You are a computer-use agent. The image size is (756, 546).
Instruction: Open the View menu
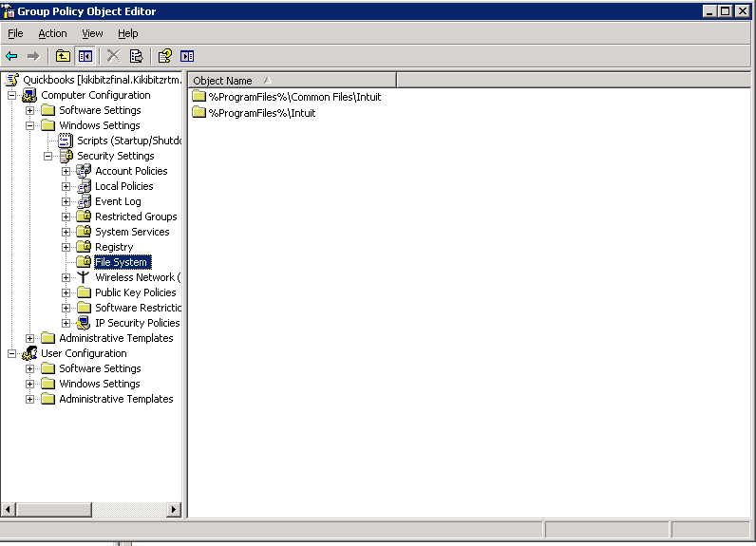point(92,33)
